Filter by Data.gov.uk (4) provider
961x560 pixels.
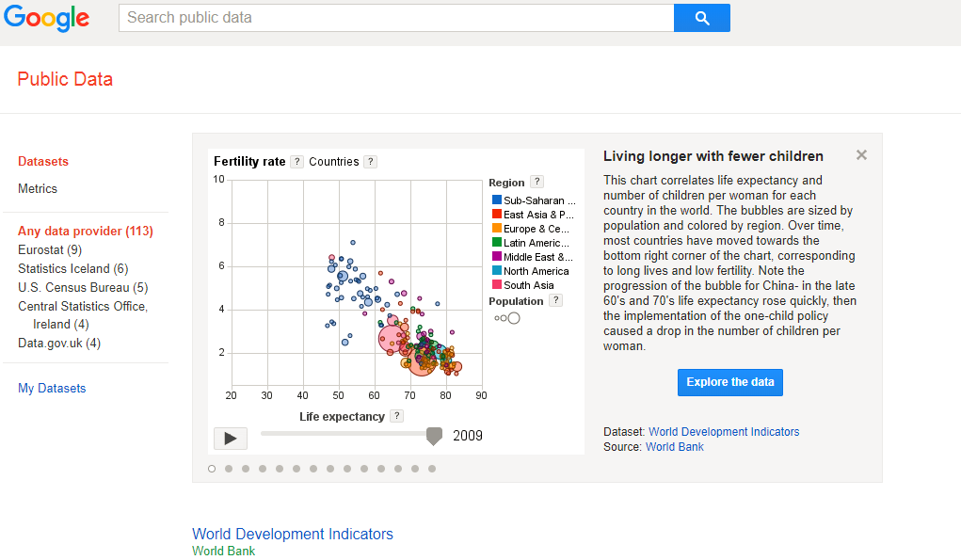click(x=59, y=344)
